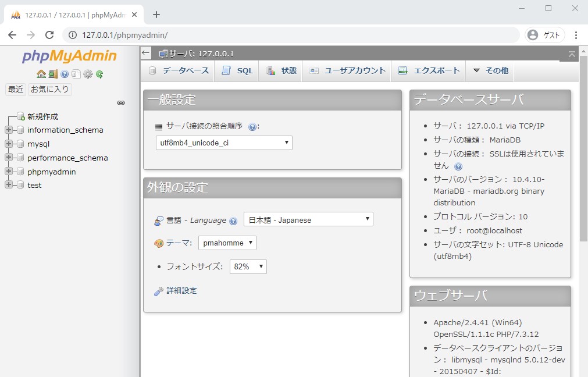Open collation dropdown utf8mb4_unicode_ci
Image resolution: width=588 pixels, height=377 pixels.
pos(224,143)
